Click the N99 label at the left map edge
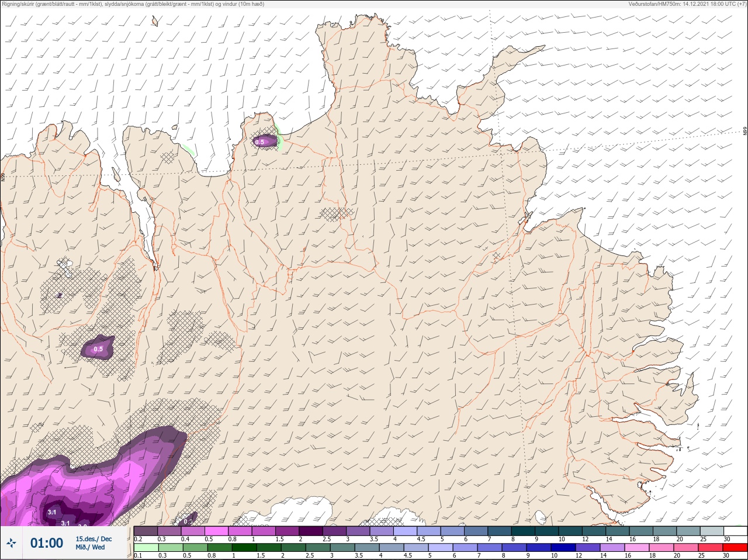This screenshot has width=748, height=560. 3,177
